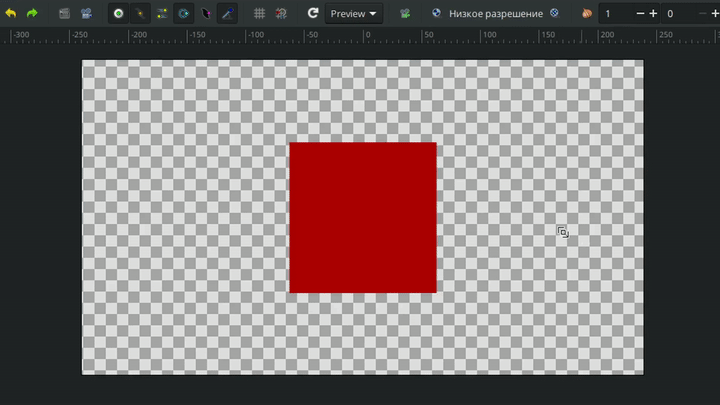Click the Refresh canvas icon

[312, 14]
